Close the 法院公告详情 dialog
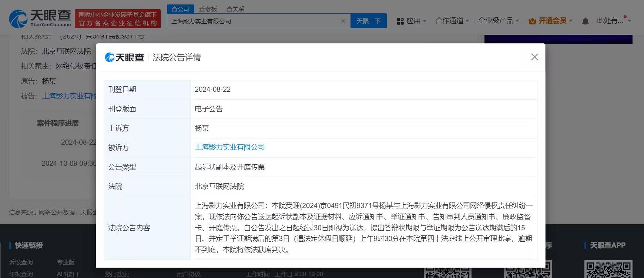Image resolution: width=644 pixels, height=278 pixels. pyautogui.click(x=534, y=57)
